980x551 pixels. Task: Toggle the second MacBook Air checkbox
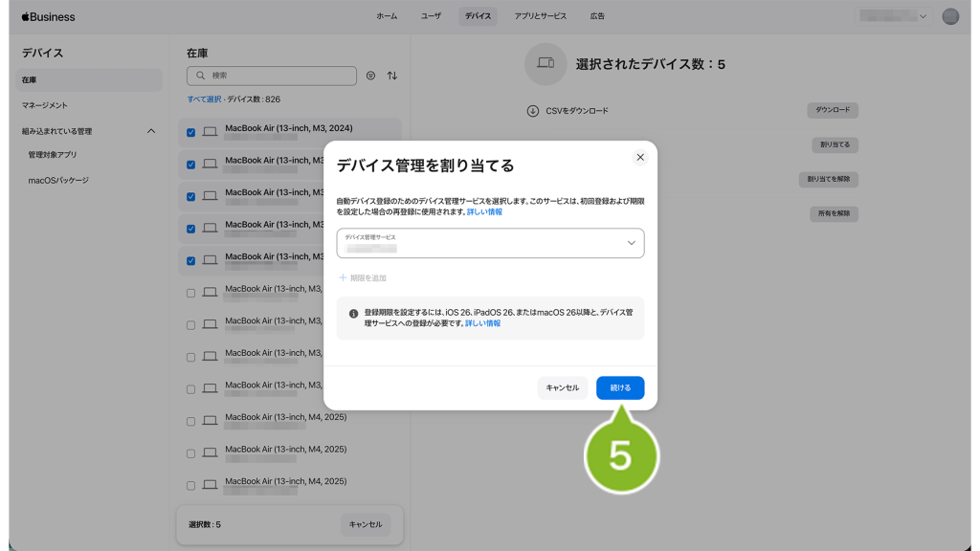[x=191, y=165]
